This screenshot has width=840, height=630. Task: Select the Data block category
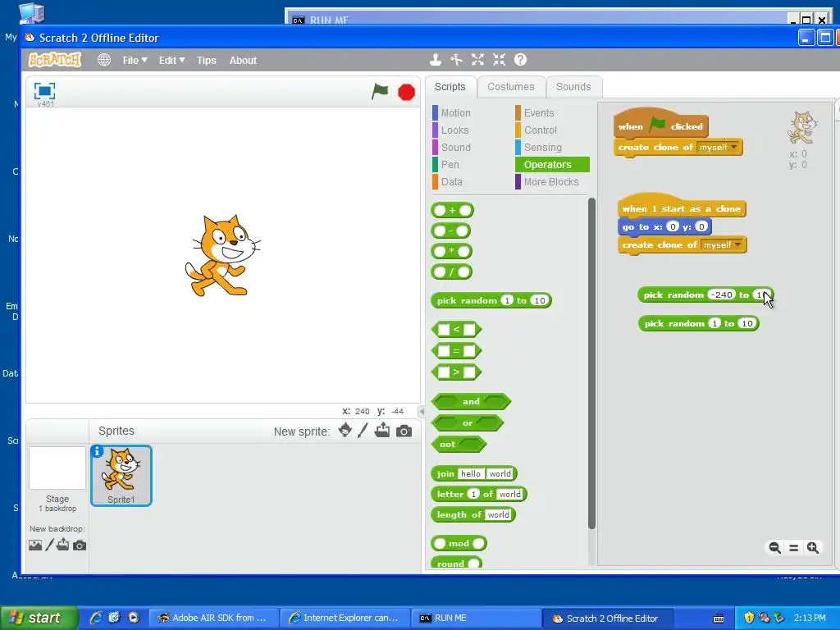[x=452, y=181]
